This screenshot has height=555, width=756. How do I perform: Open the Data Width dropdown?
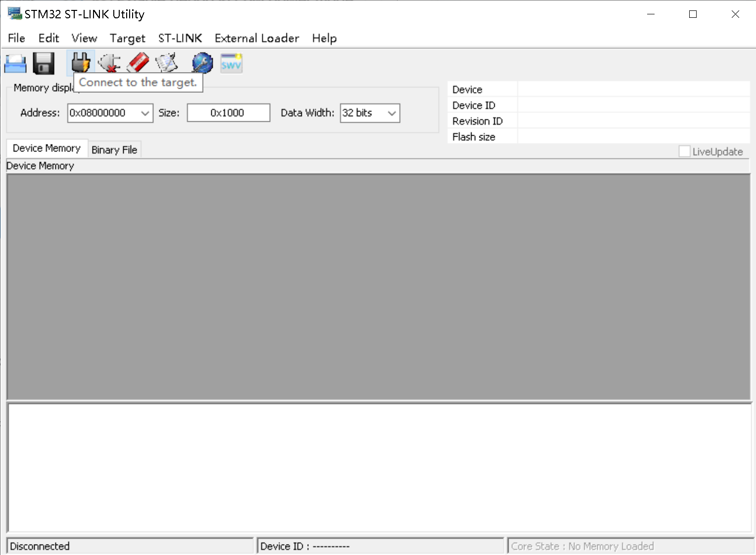[x=392, y=113]
